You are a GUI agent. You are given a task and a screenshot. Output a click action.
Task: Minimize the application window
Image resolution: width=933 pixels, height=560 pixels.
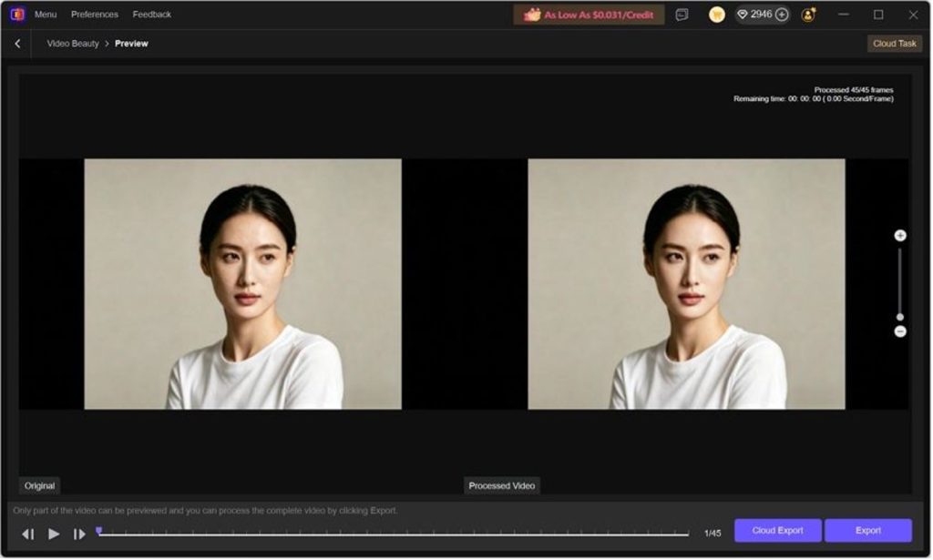pos(845,15)
